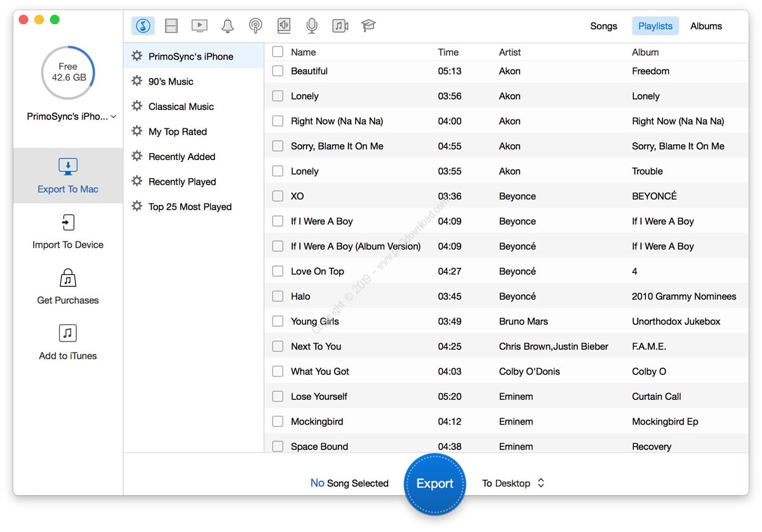Screen dimensions: 762x532
Task: Check the box for Love On Top
Action: click(277, 271)
